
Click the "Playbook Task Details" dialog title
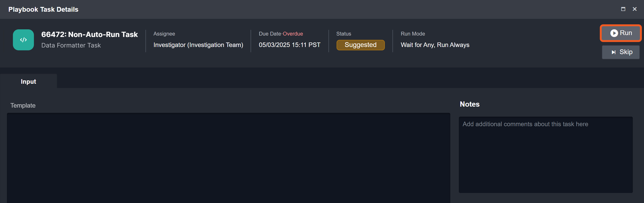coord(43,10)
